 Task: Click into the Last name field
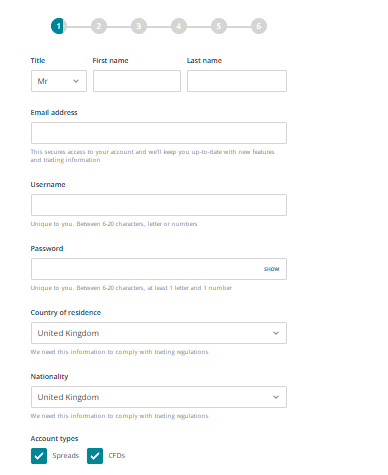tap(237, 81)
